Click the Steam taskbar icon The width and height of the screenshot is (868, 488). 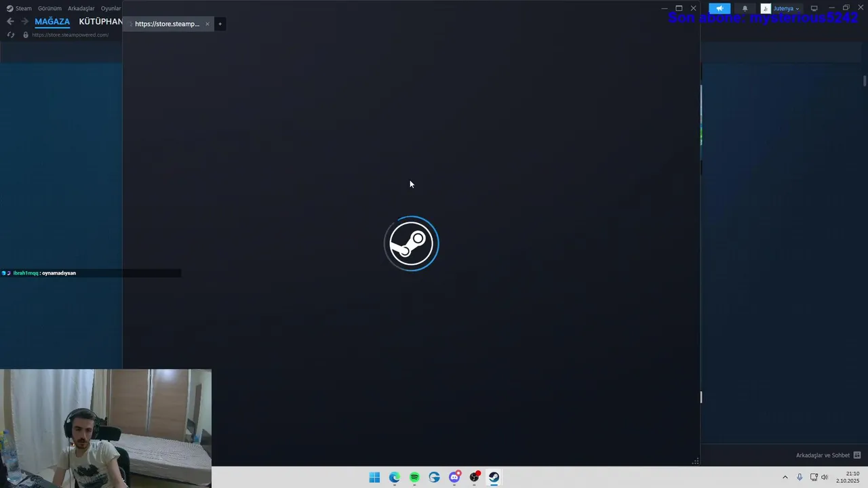coord(494,477)
